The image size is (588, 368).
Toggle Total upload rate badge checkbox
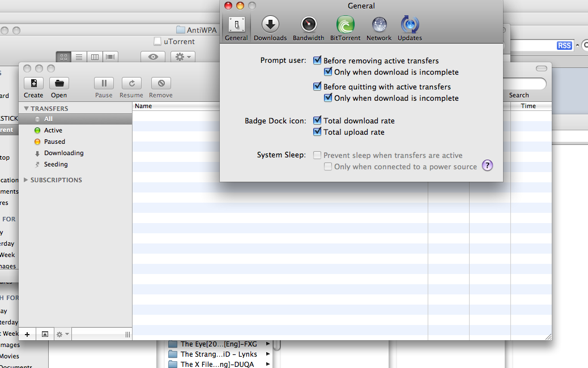(317, 131)
